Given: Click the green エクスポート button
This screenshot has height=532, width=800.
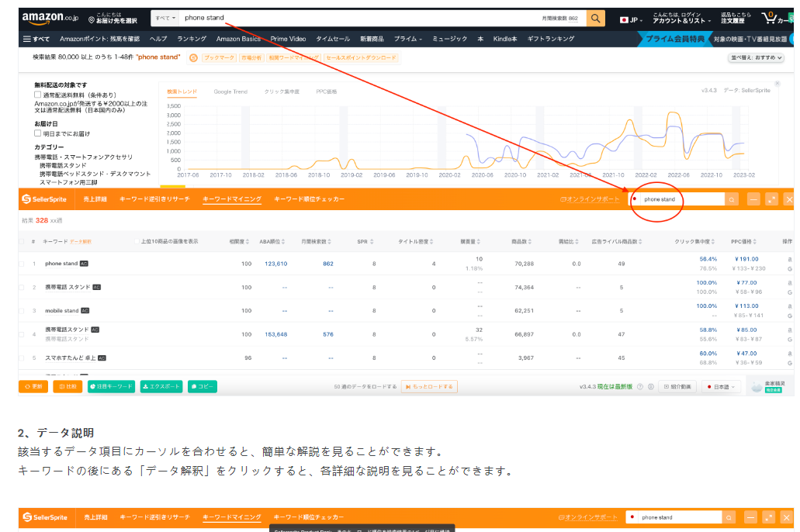Looking at the screenshot, I should coord(161,386).
